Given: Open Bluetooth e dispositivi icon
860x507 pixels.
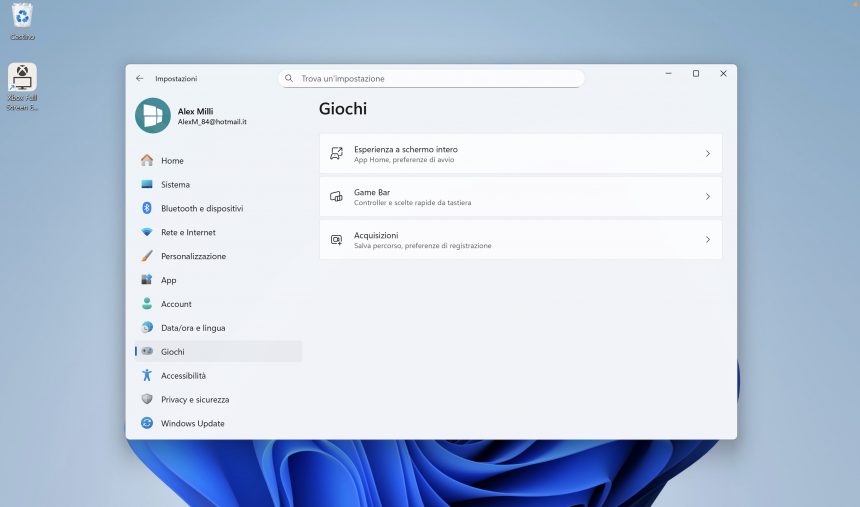Looking at the screenshot, I should click(x=147, y=209).
